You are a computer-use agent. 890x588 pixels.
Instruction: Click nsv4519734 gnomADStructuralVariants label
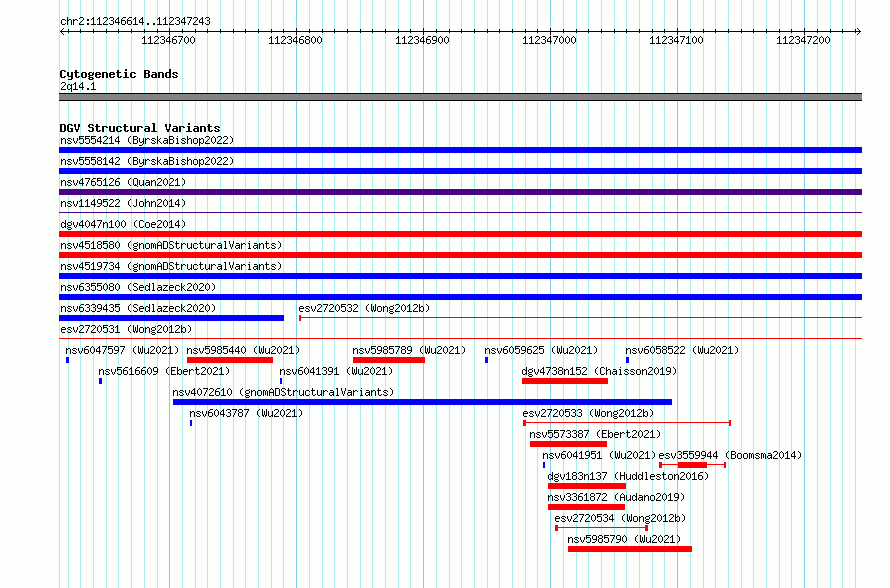coord(171,266)
